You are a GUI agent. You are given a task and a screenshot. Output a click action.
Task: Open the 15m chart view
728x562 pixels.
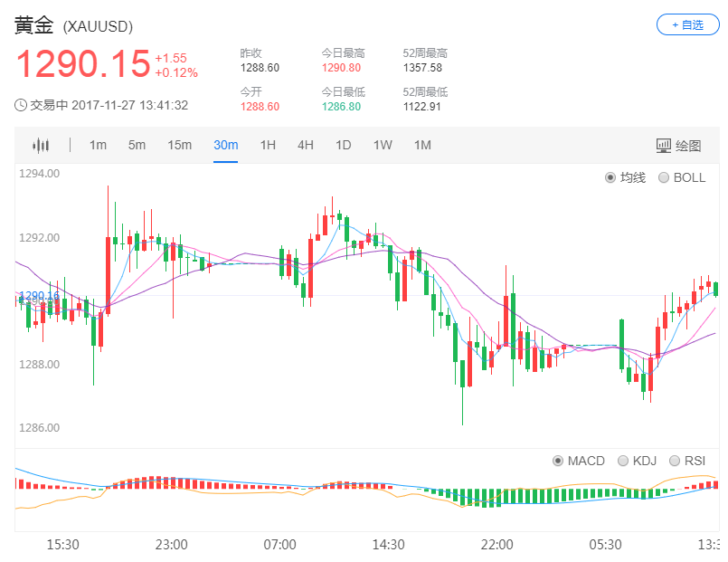click(x=180, y=145)
